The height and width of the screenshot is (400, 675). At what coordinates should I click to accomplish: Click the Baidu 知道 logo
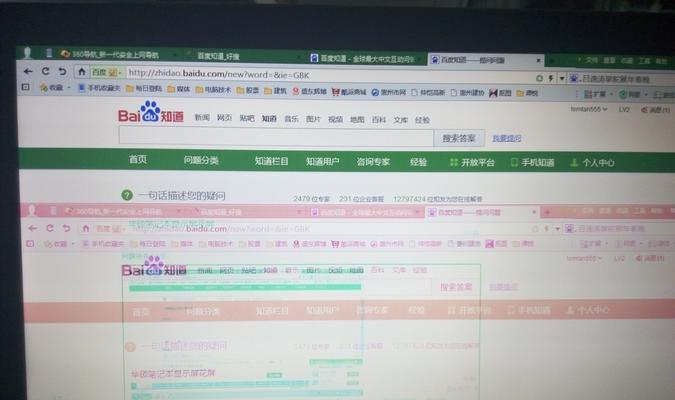click(x=151, y=112)
